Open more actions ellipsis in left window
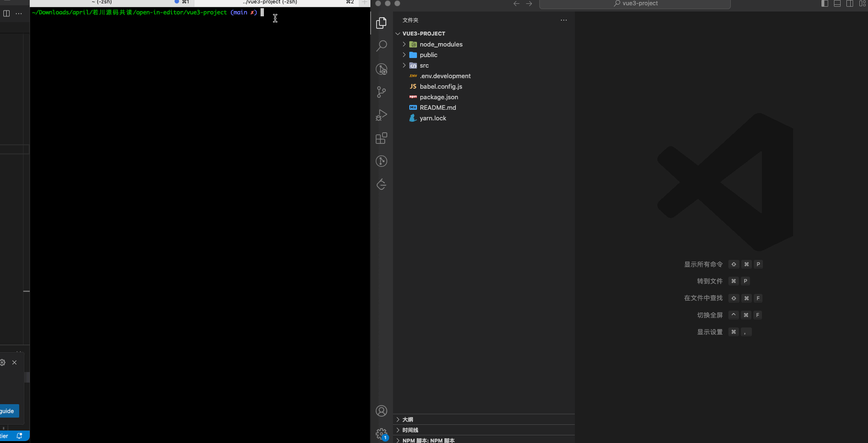 pyautogui.click(x=19, y=13)
